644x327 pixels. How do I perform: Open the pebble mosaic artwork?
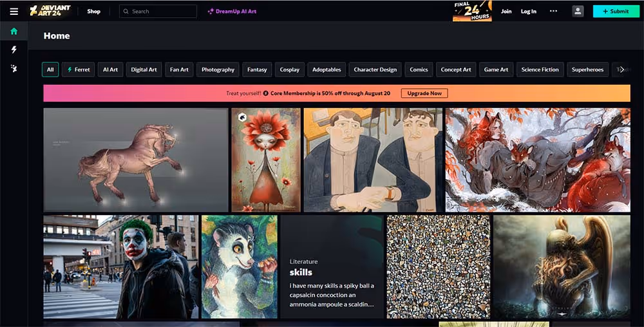pyautogui.click(x=438, y=266)
